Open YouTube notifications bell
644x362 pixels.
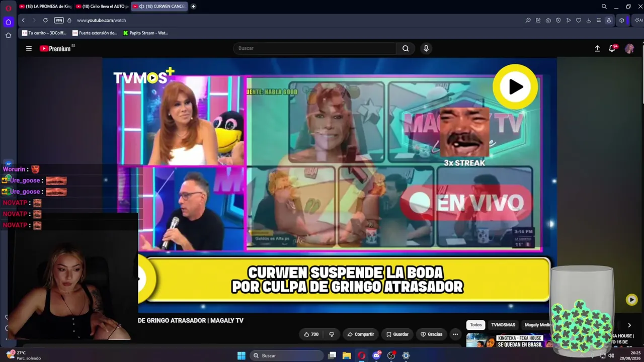[x=612, y=49]
